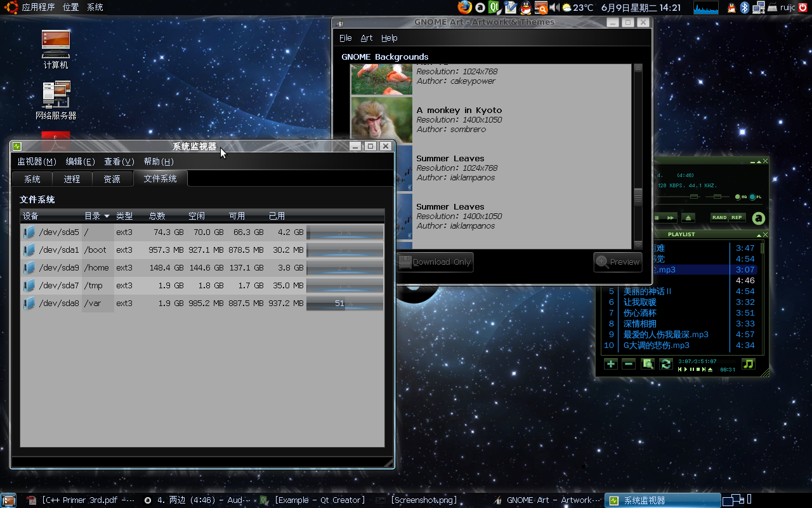
Task: Select playlist track 最爱的人伤我最深.mp3
Action: [x=666, y=335]
